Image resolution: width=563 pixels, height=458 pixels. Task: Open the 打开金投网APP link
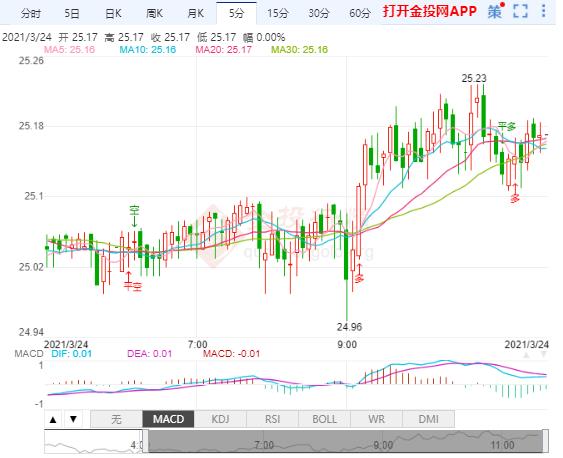429,11
